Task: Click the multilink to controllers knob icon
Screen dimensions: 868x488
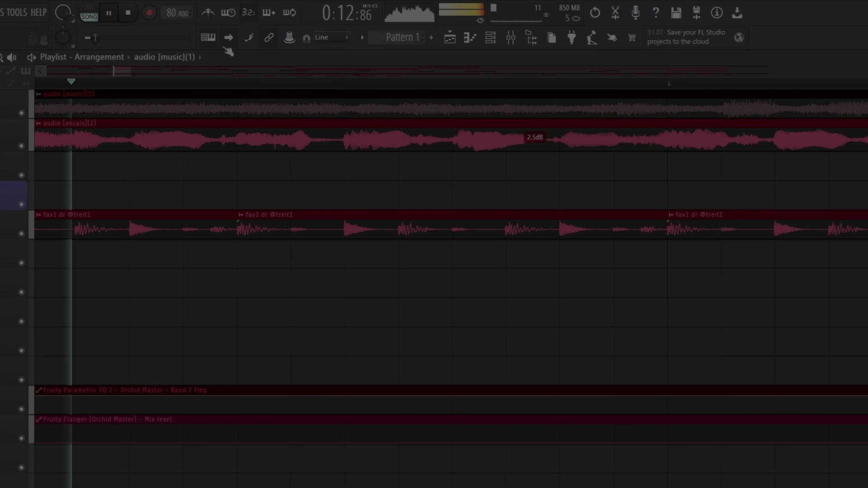Action: pyautogui.click(x=289, y=38)
